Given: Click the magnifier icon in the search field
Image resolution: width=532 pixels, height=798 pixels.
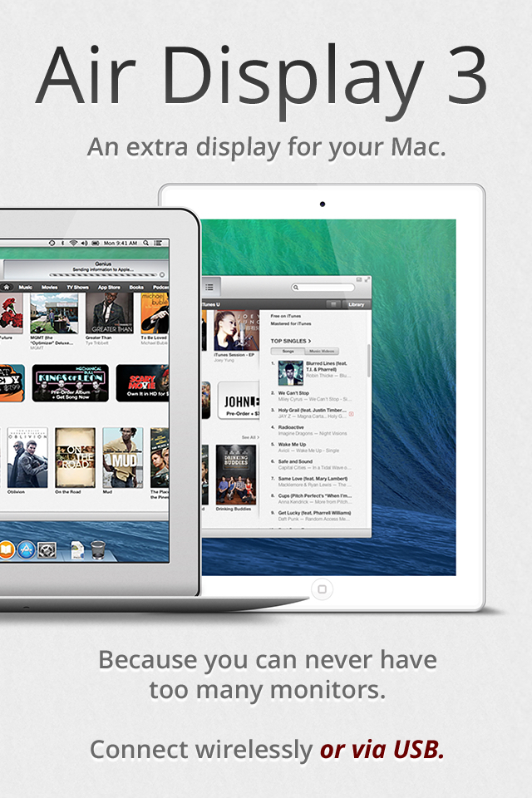Looking at the screenshot, I should click(x=295, y=288).
